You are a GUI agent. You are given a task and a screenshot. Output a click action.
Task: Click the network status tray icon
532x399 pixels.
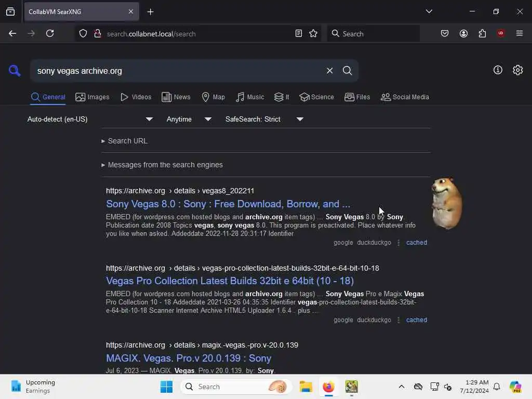coord(434,387)
